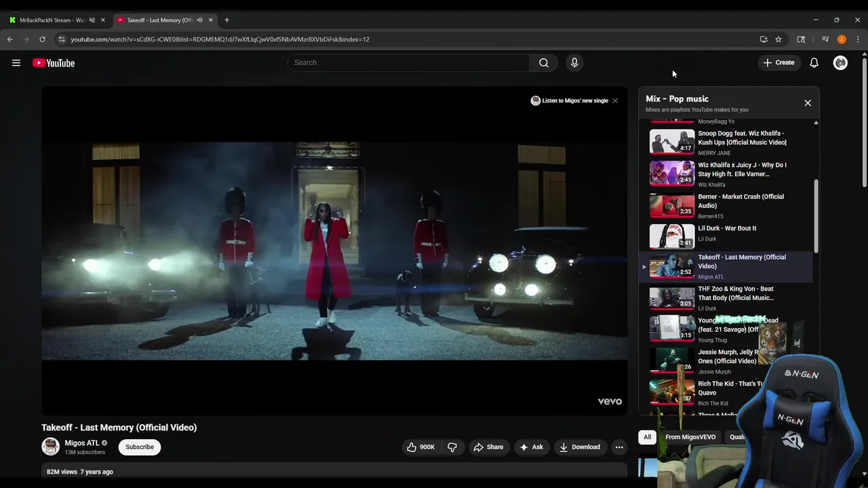Start voice search with the microphone
The image size is (868, 488).
(574, 63)
